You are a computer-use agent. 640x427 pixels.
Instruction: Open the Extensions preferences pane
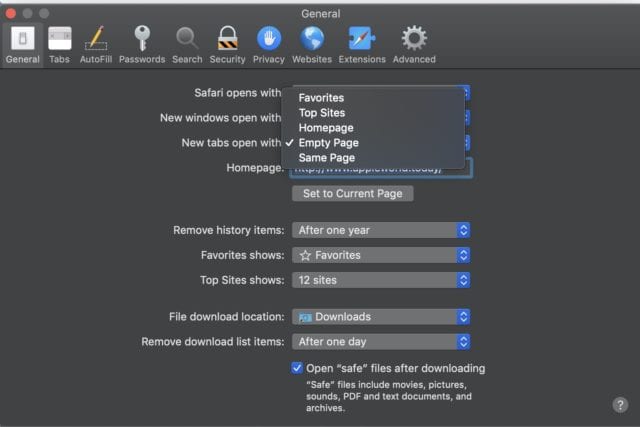[x=361, y=44]
